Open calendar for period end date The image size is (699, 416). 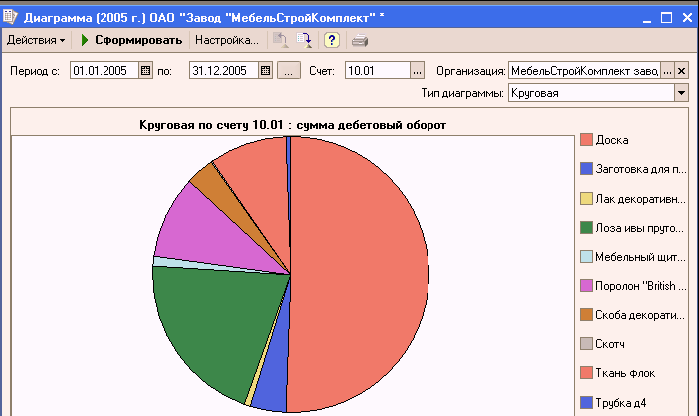265,71
